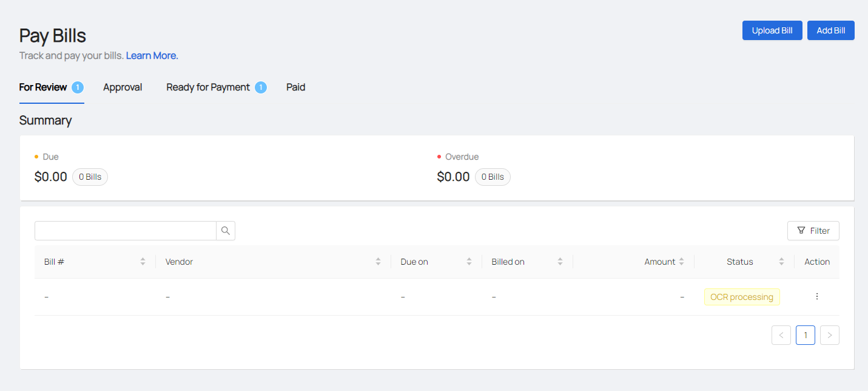Open the three-dot action menu
The height and width of the screenshot is (391, 868).
816,296
